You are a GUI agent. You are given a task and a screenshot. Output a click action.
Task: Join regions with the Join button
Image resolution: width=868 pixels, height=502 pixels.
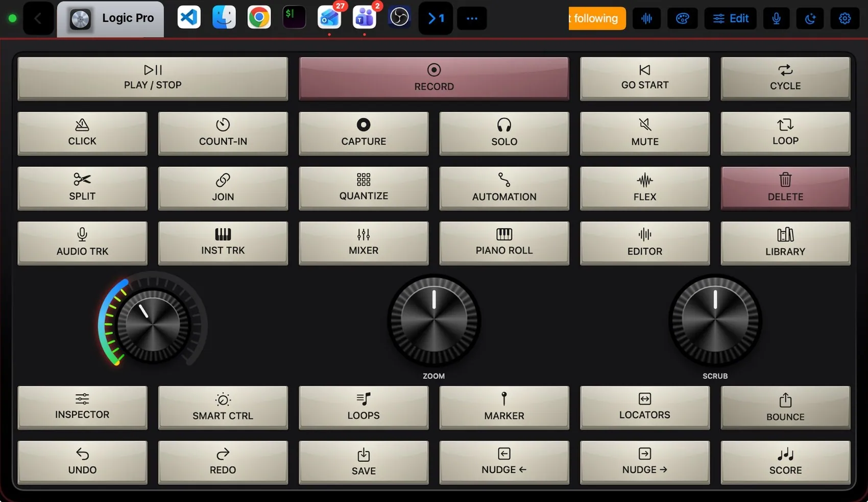[223, 188]
